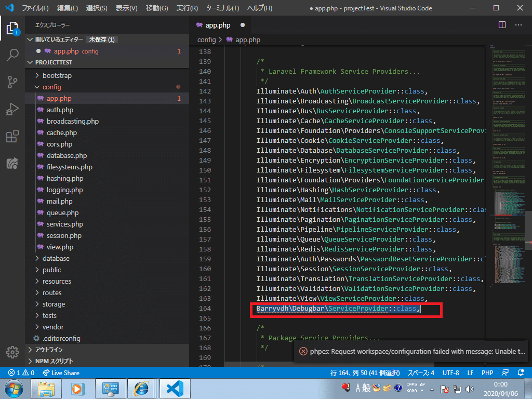Click Live Share in status bar
Image resolution: width=532 pixels, height=399 pixels.
(61, 373)
